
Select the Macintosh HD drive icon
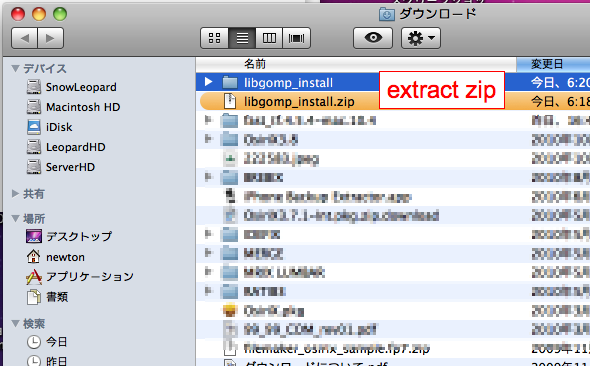pos(33,107)
